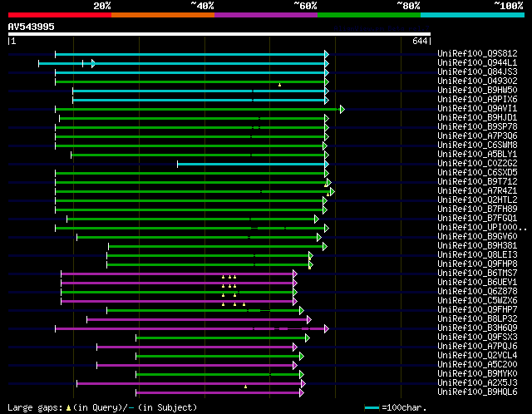Click the green arrowhead ending UniRef100_Q9AVI1 alignment
Viewport: 532px width, 414px height.
342,109
